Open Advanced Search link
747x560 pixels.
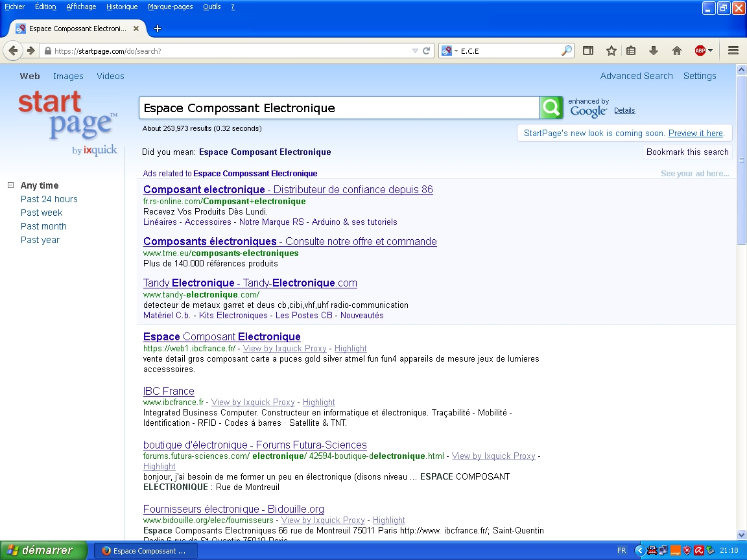coord(637,76)
